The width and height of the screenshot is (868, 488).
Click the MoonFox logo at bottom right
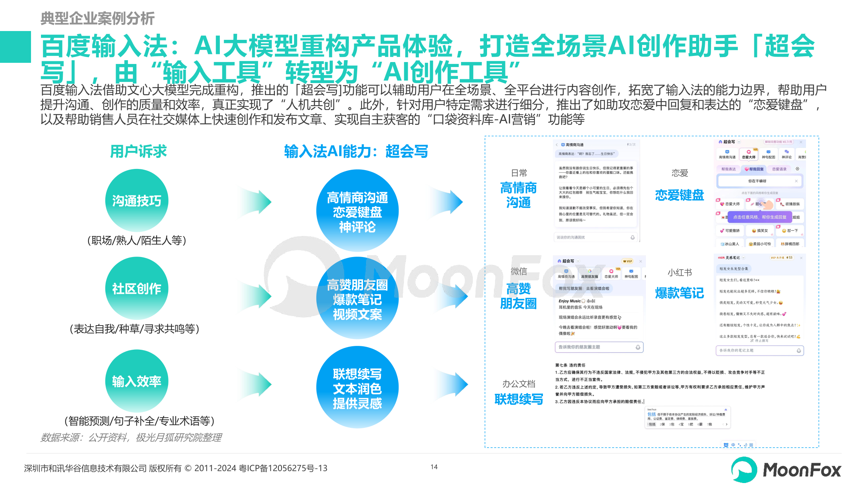[786, 470]
